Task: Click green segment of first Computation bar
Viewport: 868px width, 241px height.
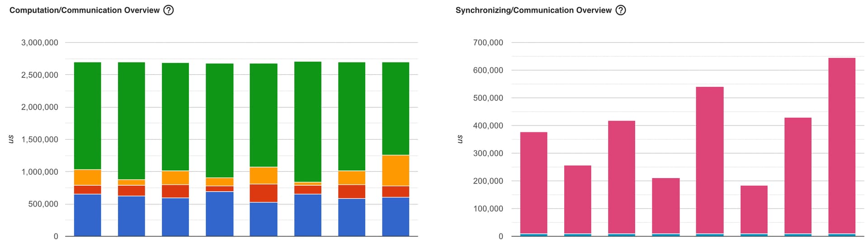Action: 87,116
